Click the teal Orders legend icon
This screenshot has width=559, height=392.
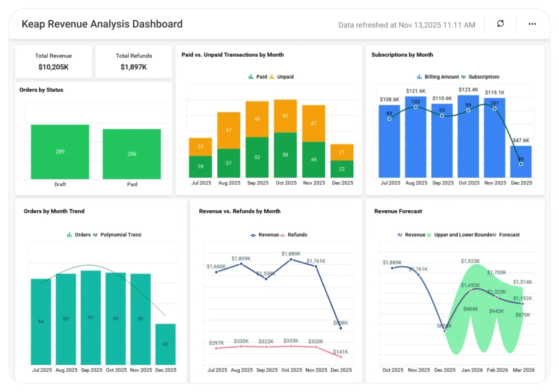pyautogui.click(x=69, y=235)
